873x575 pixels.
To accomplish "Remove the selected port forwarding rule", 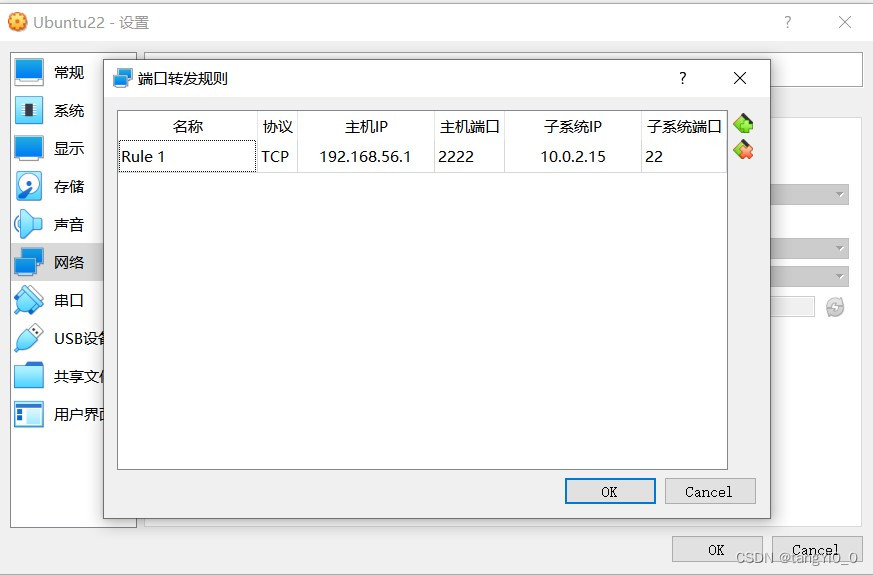I will click(x=743, y=150).
